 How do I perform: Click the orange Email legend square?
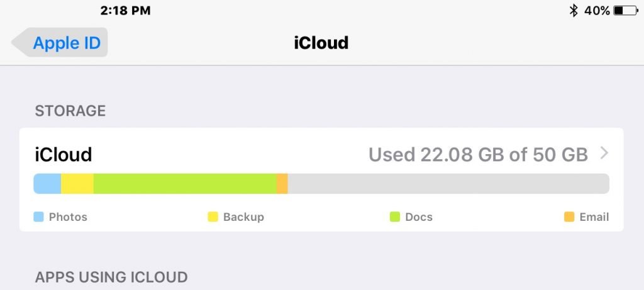pyautogui.click(x=569, y=217)
